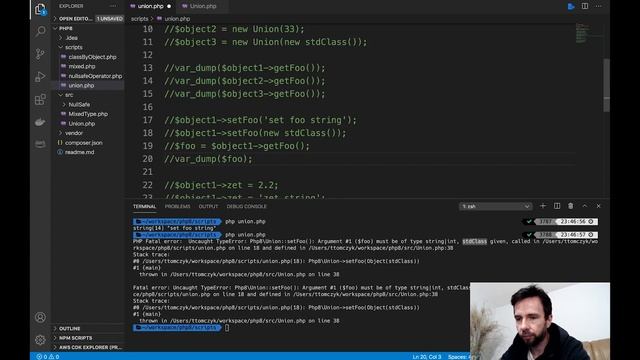
Task: Open Explorer panel More Actions ellipsis
Action: [x=113, y=6]
